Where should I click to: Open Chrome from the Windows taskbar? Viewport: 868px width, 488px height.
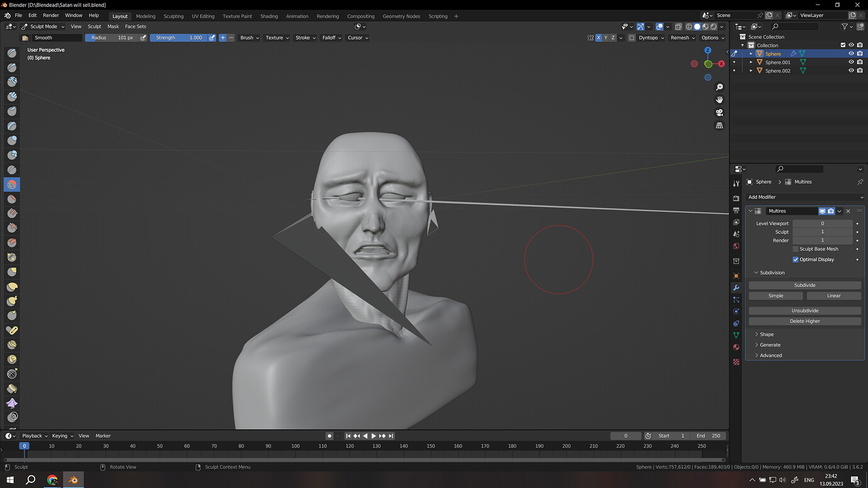coord(52,480)
